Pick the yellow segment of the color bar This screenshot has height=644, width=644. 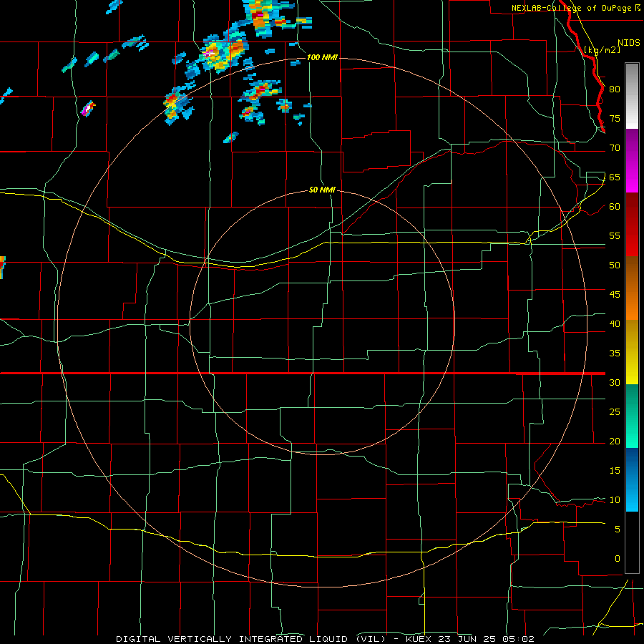632,352
